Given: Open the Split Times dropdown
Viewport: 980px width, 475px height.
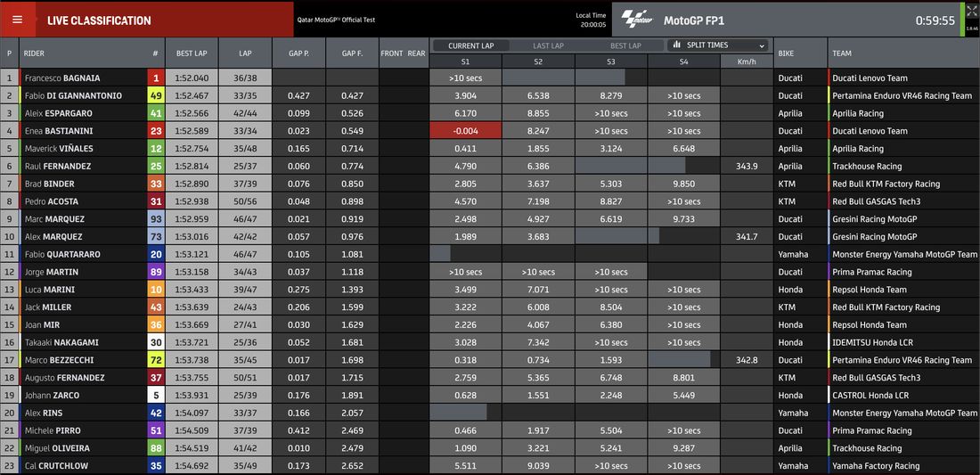Looking at the screenshot, I should click(718, 45).
